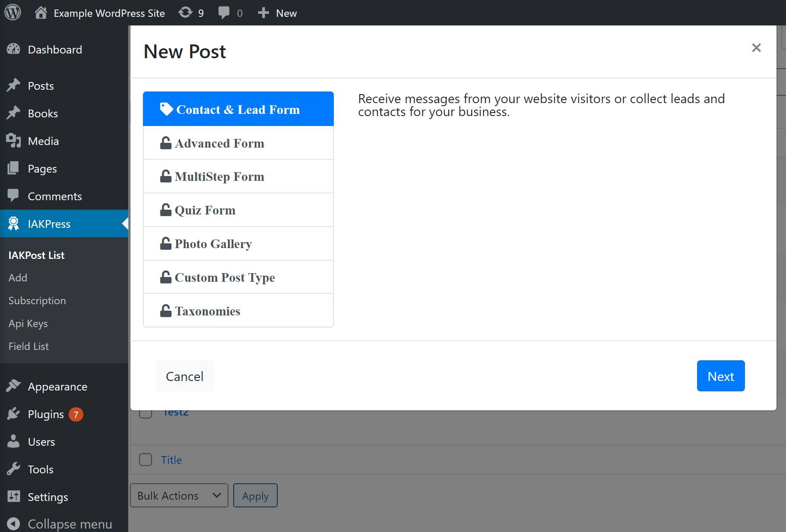Click the lock icon beside Photo Gallery
Viewport: 786px width, 532px height.
click(x=166, y=243)
